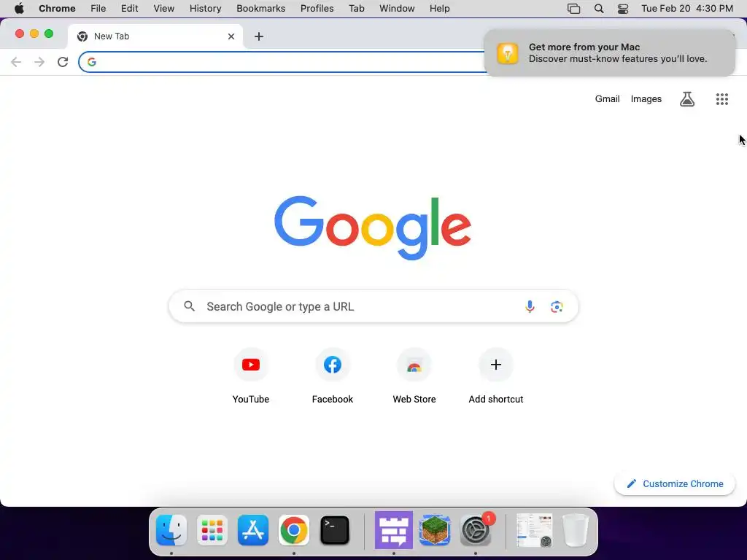The image size is (747, 560).
Task: Open the Get more from your Mac notification
Action: tap(609, 52)
